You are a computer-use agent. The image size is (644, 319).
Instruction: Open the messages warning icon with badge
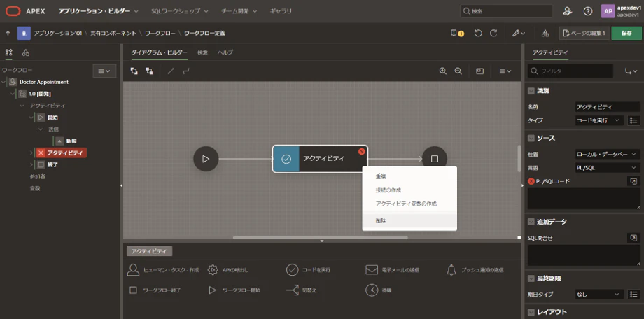tap(457, 34)
